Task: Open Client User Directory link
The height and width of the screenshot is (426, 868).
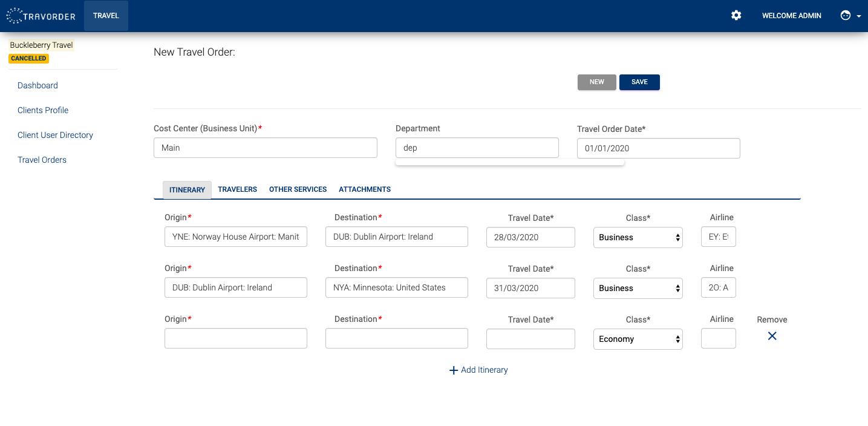Action: [55, 135]
